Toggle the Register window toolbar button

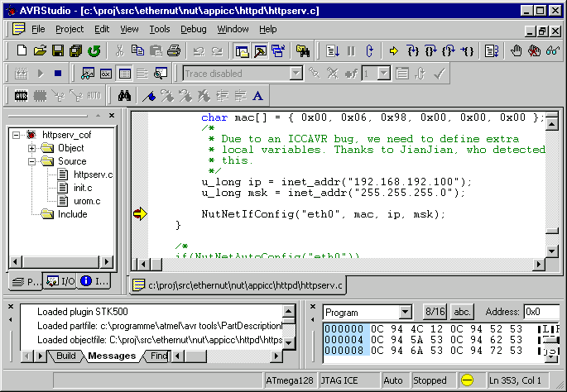[x=106, y=74]
